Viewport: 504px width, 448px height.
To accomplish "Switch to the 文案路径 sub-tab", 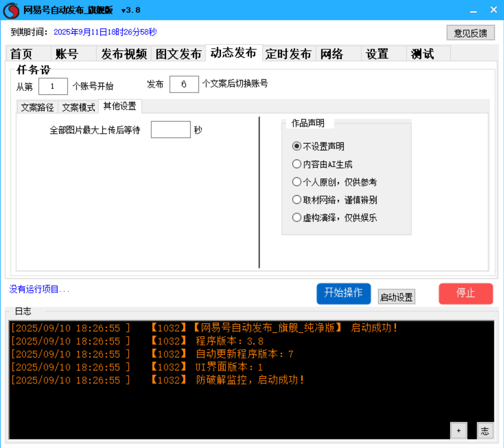I will pyautogui.click(x=38, y=106).
